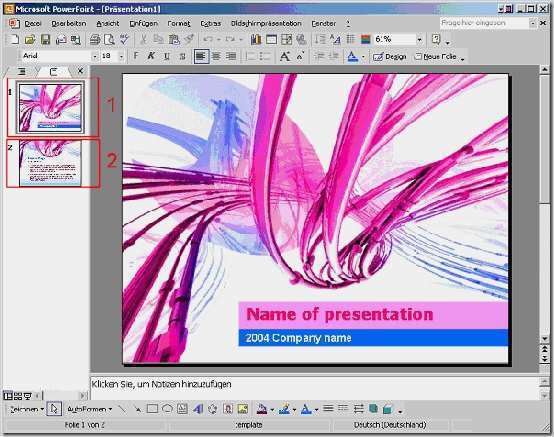Open the Bildschirmpräsentation menu
Viewport: 554px width, 437px height.
pos(266,23)
